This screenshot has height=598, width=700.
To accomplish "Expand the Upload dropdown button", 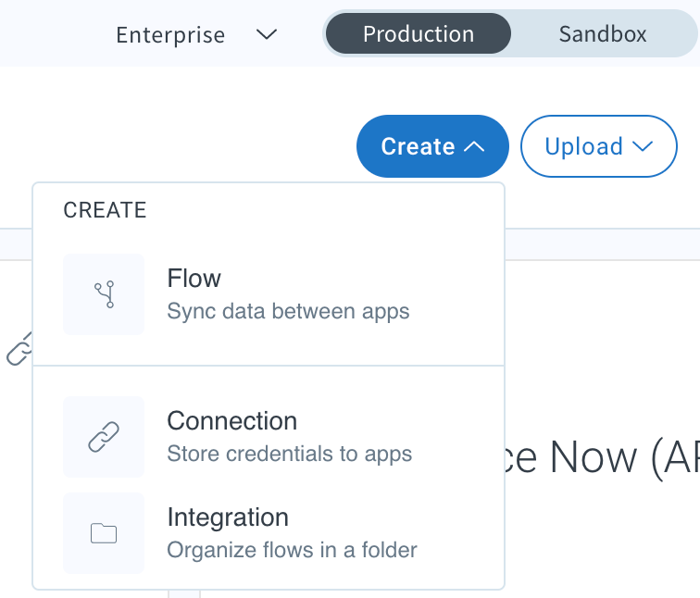I will click(599, 146).
